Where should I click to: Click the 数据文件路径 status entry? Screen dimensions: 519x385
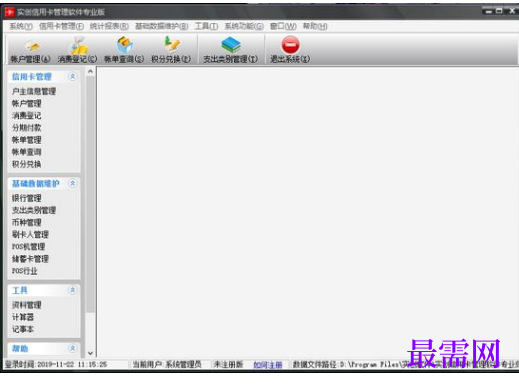406,365
